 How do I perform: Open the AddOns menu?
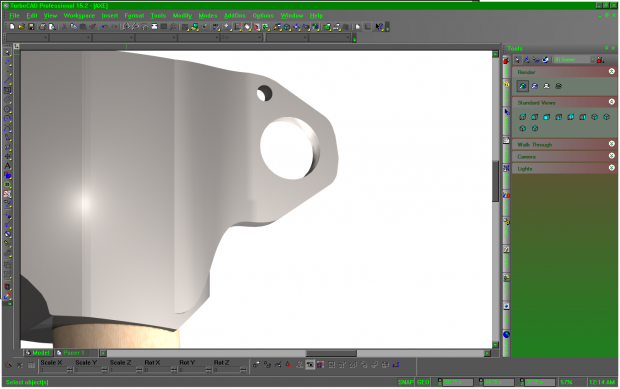tap(234, 16)
